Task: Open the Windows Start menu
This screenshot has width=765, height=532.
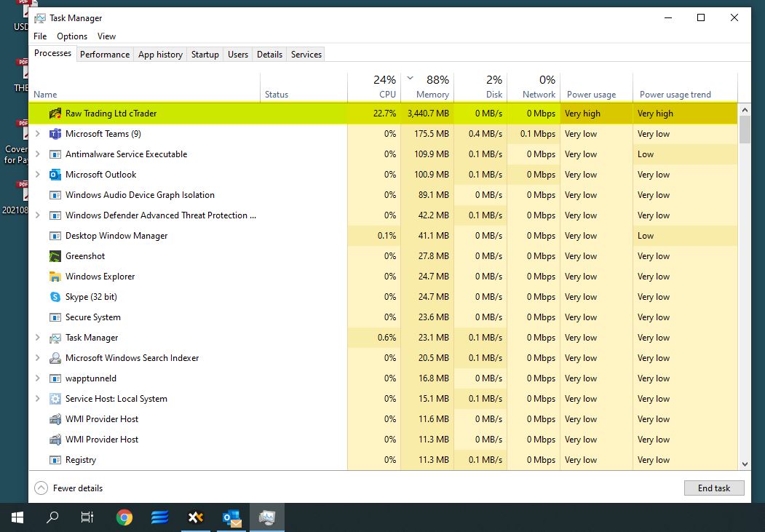Action: pos(17,517)
